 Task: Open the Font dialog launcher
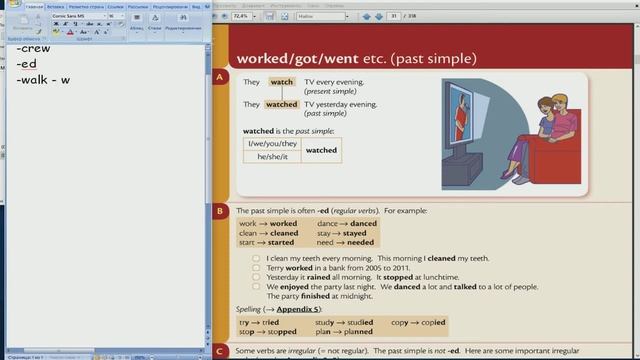(x=124, y=38)
